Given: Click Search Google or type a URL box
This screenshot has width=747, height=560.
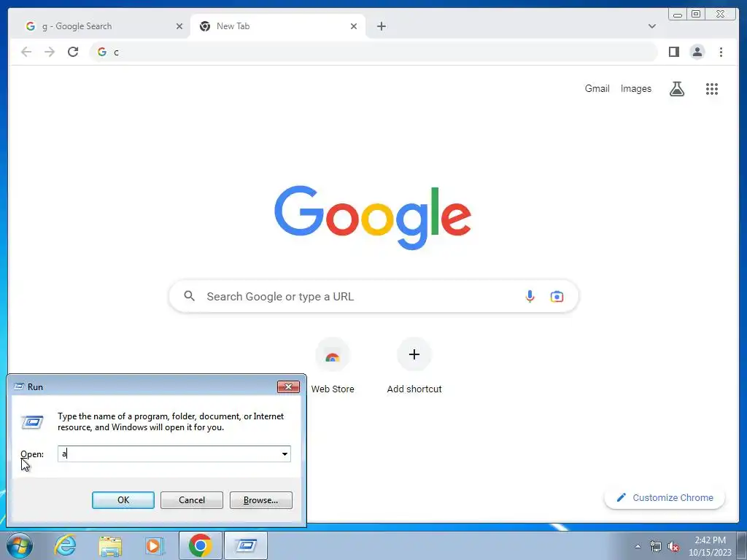Looking at the screenshot, I should click(373, 296).
